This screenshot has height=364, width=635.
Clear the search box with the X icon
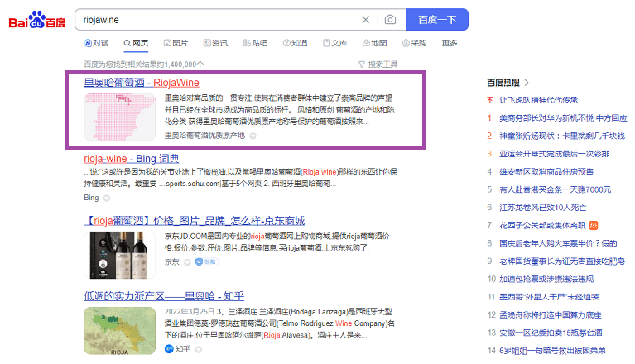(365, 19)
